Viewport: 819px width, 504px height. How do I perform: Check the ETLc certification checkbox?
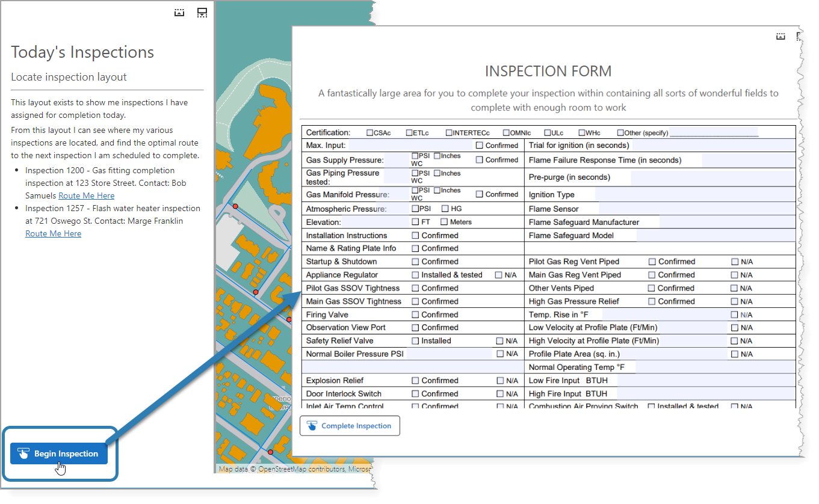408,133
